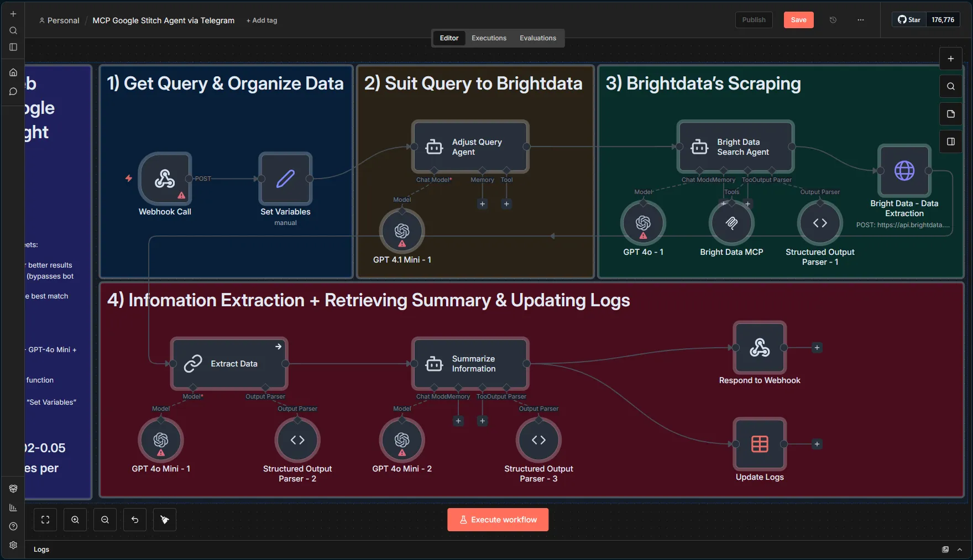Click the Respond to Webhook node
Screen dimensions: 973x560
[x=760, y=348]
